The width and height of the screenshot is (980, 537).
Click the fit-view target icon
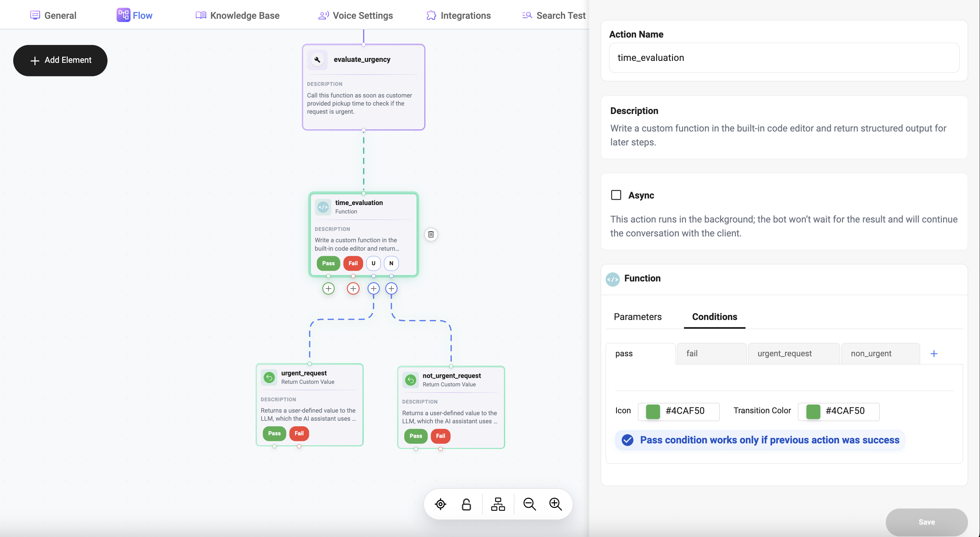coord(440,504)
